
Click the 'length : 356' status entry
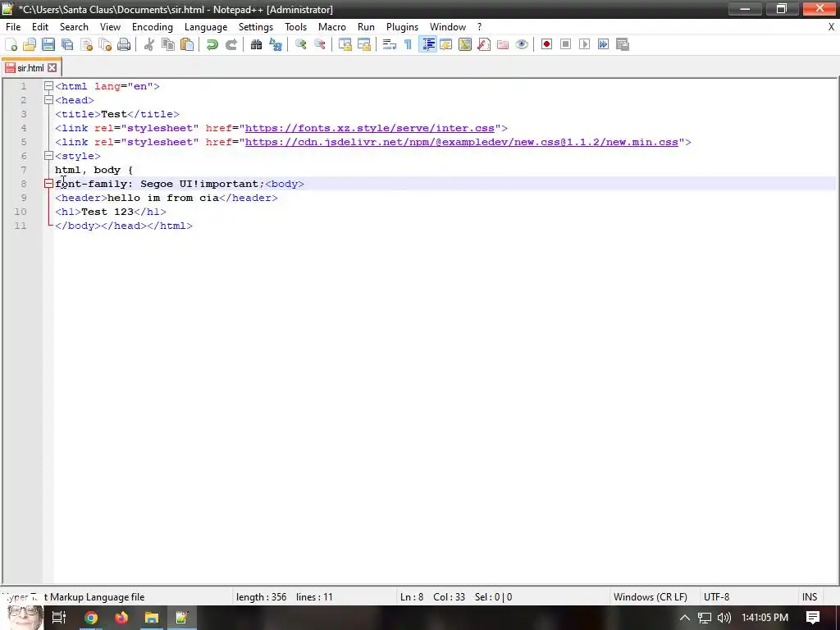coord(262,597)
